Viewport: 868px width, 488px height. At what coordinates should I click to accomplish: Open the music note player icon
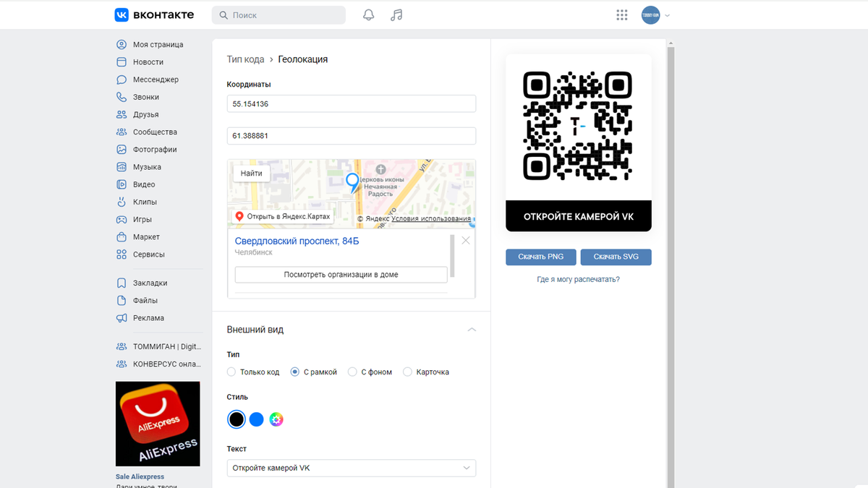(396, 15)
